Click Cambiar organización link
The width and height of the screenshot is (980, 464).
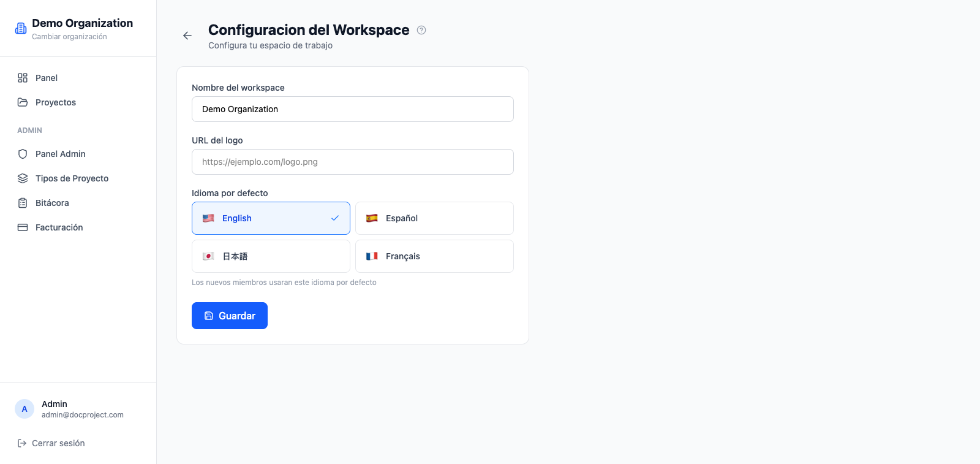click(x=69, y=37)
